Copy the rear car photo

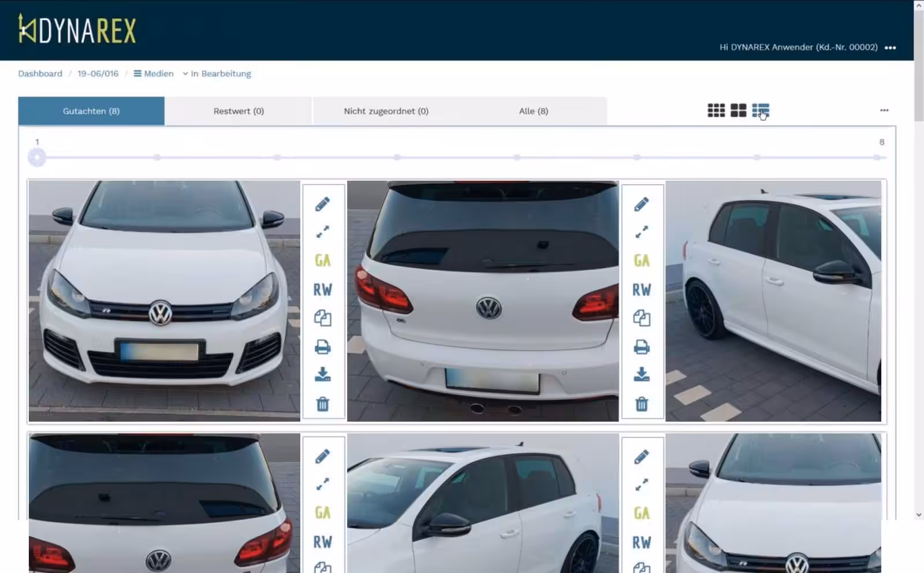click(641, 318)
